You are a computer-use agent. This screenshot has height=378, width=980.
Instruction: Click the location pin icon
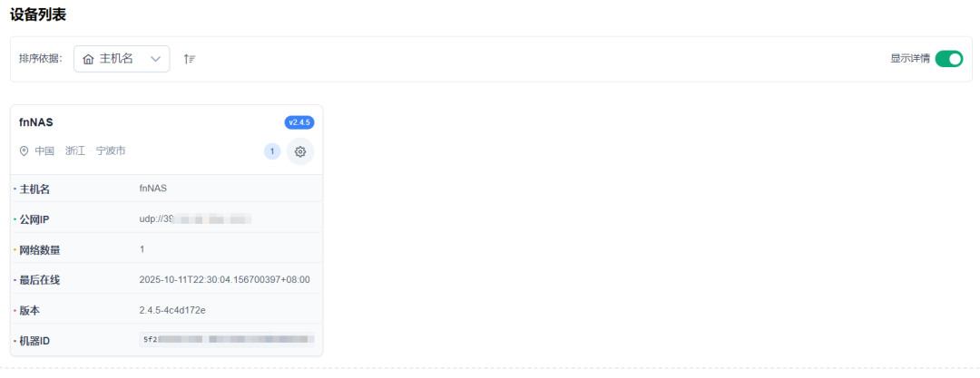point(24,151)
